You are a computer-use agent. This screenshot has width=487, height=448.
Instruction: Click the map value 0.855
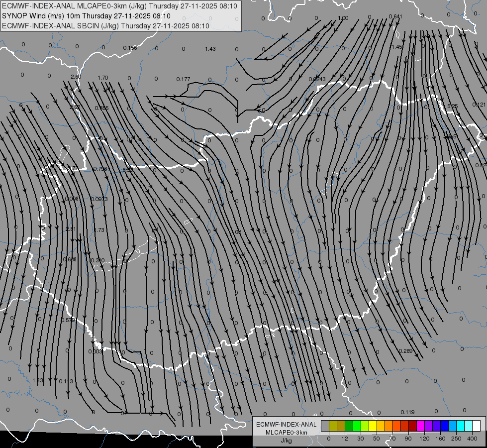(x=101, y=108)
